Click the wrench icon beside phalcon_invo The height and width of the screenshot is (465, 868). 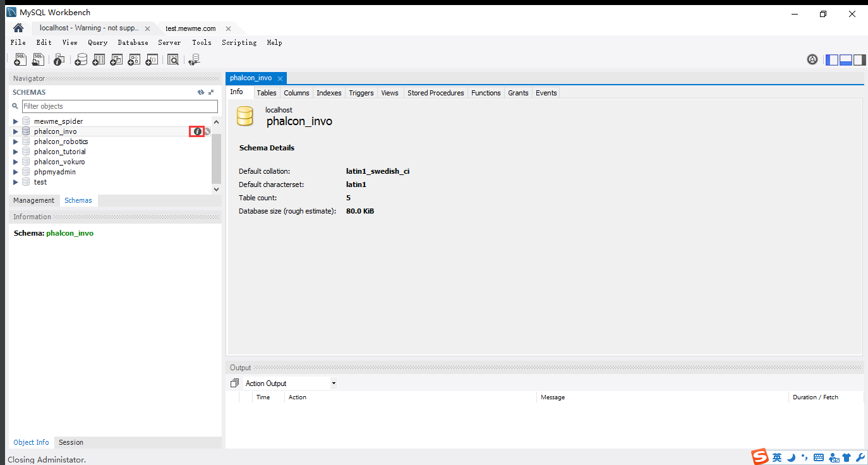tap(207, 131)
